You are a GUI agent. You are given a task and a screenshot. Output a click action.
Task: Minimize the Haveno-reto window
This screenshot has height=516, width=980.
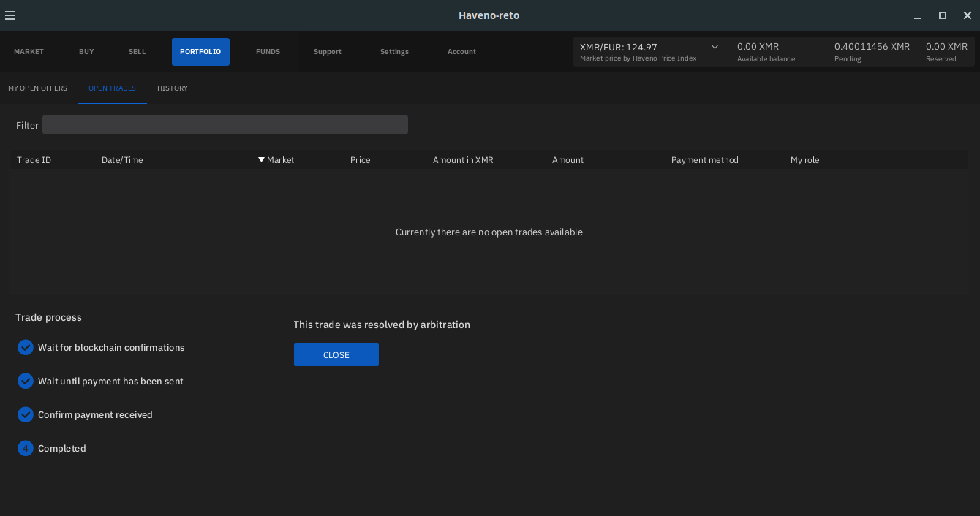point(918,15)
